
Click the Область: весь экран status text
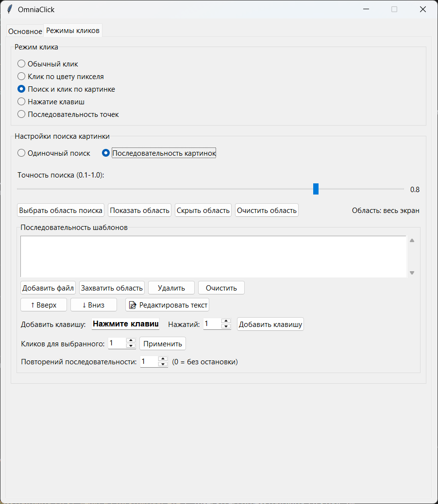pyautogui.click(x=386, y=211)
